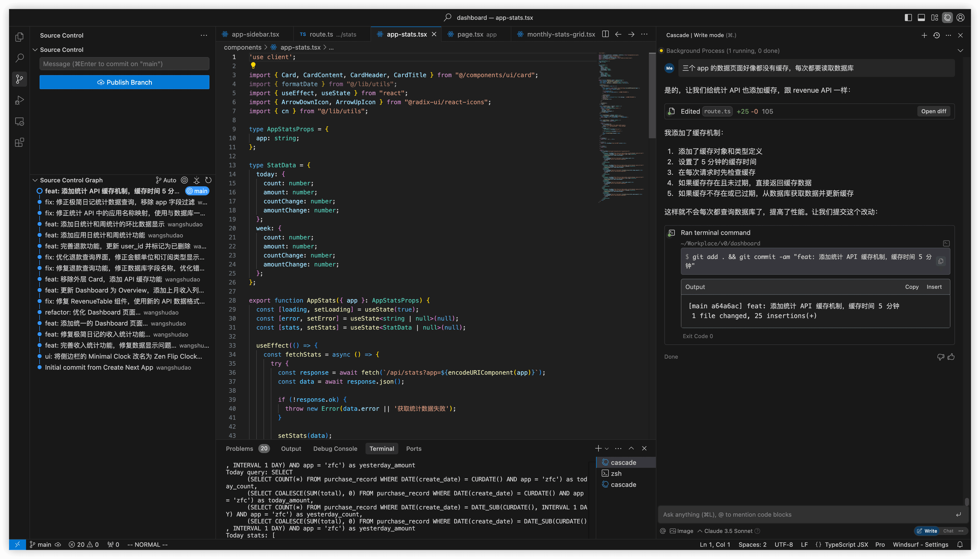Expand the Background Process chevron
Viewport: 980px width, 559px height.
pyautogui.click(x=960, y=51)
